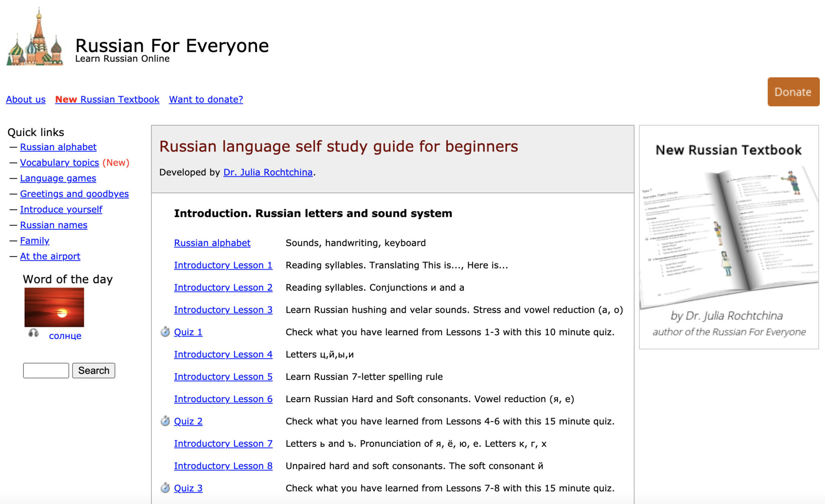825x504 pixels.
Task: Click the Search input field
Action: coord(46,370)
